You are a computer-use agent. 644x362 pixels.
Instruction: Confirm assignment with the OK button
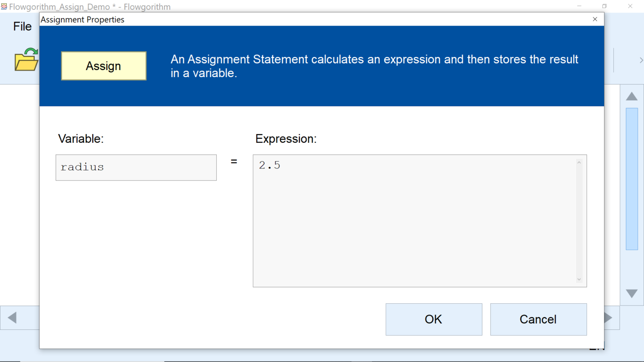coord(434,319)
